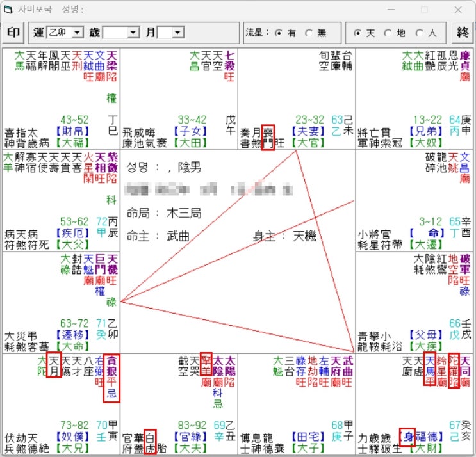Image resolution: width=476 pixels, height=457 pixels.
Task: Click the 【大田】 label
Action: pos(191,143)
